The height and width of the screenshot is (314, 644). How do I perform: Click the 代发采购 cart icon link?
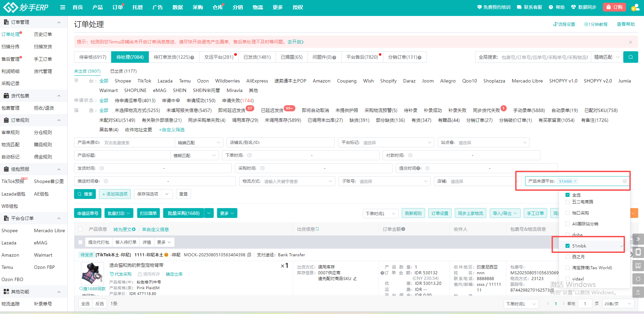pyautogui.click(x=120, y=274)
